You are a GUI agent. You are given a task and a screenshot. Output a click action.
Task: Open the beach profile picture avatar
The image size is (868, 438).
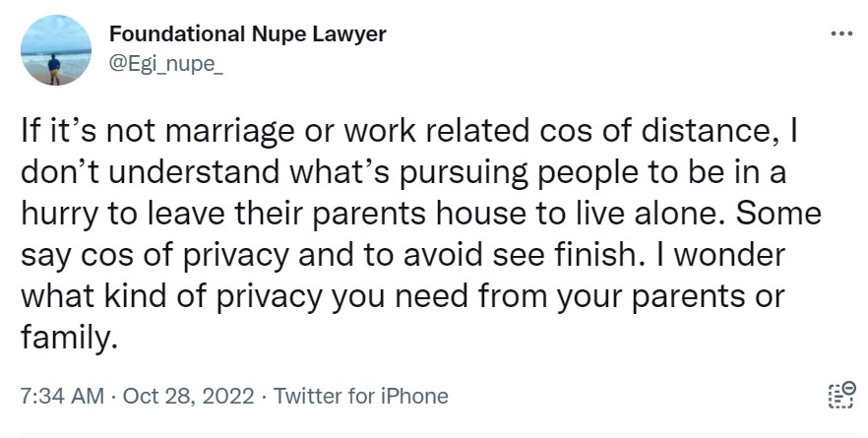(55, 49)
